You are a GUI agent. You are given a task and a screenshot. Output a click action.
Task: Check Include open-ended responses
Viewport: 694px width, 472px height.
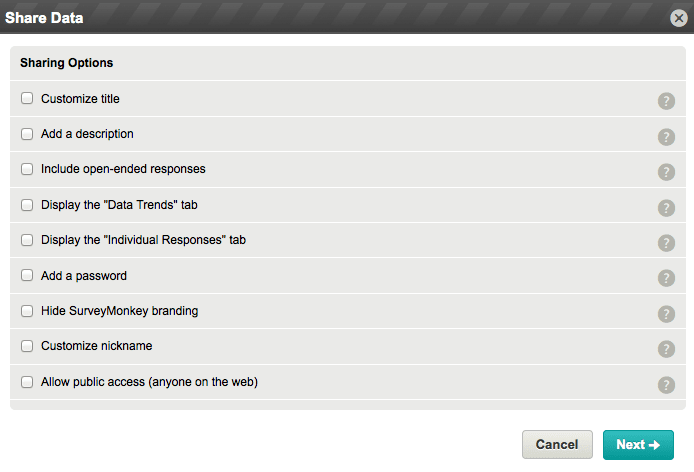[27, 169]
